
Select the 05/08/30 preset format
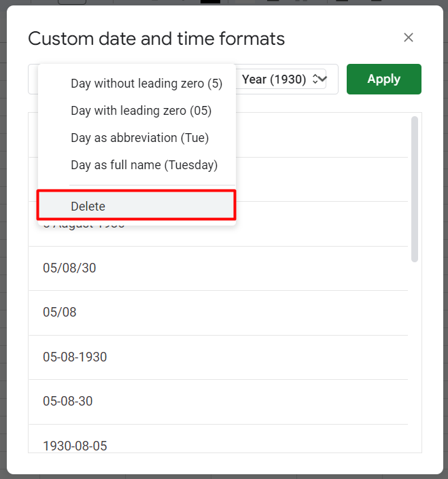(x=218, y=268)
